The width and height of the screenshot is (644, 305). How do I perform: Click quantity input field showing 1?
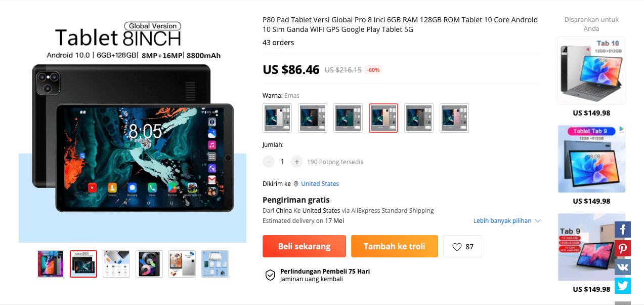pyautogui.click(x=282, y=162)
